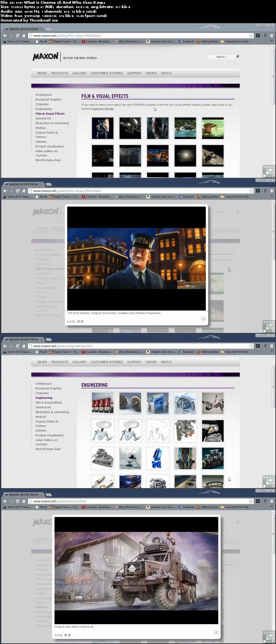Open GALLERY menu on the undimmed Film & Visual Effects page
This screenshot has width=276, height=644.
[x=80, y=73]
